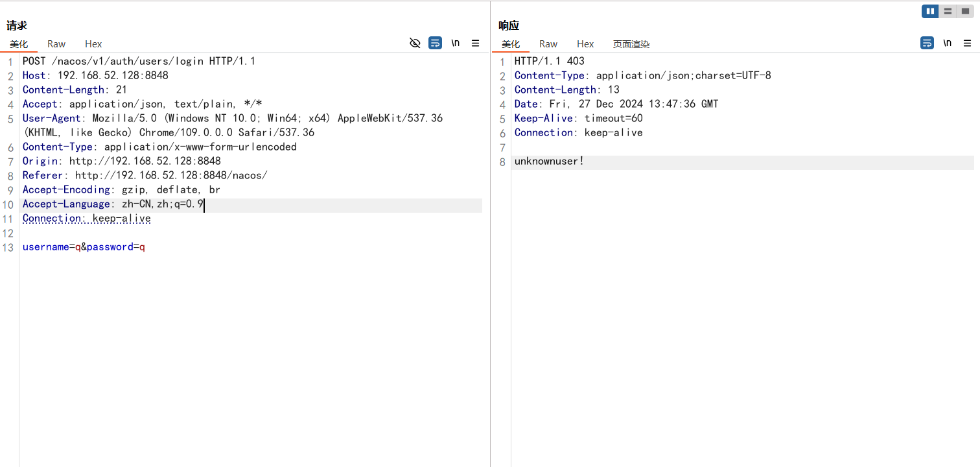
Task: Click the request Content-Length: 21 line
Action: coord(75,90)
